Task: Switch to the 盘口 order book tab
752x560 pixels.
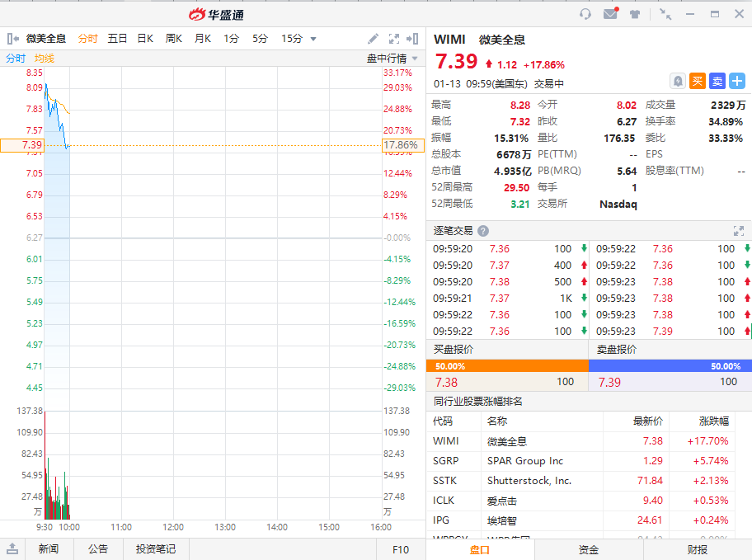Action: coord(480,550)
